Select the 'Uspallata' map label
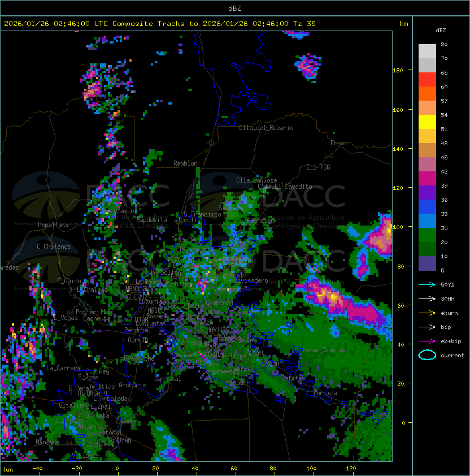The height and width of the screenshot is (476, 470). click(x=53, y=225)
